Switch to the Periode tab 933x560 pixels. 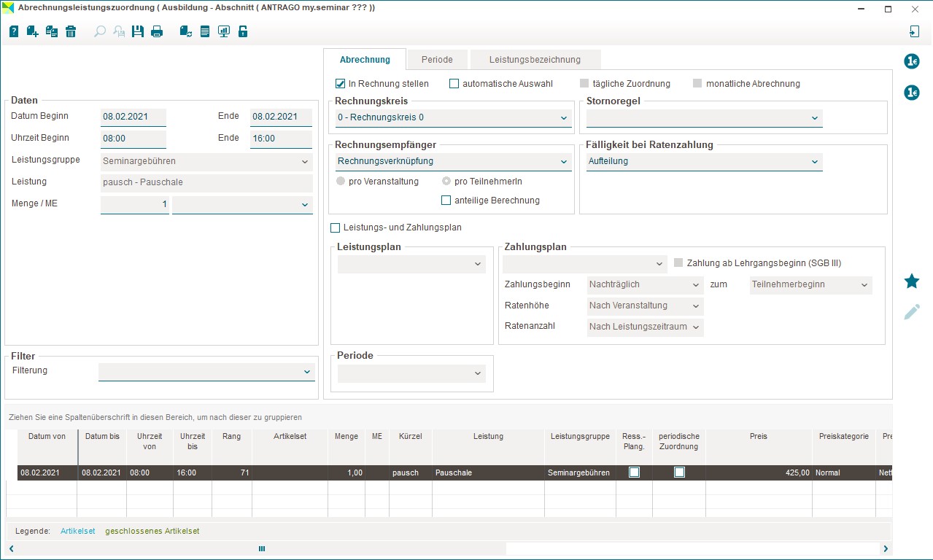pos(437,60)
